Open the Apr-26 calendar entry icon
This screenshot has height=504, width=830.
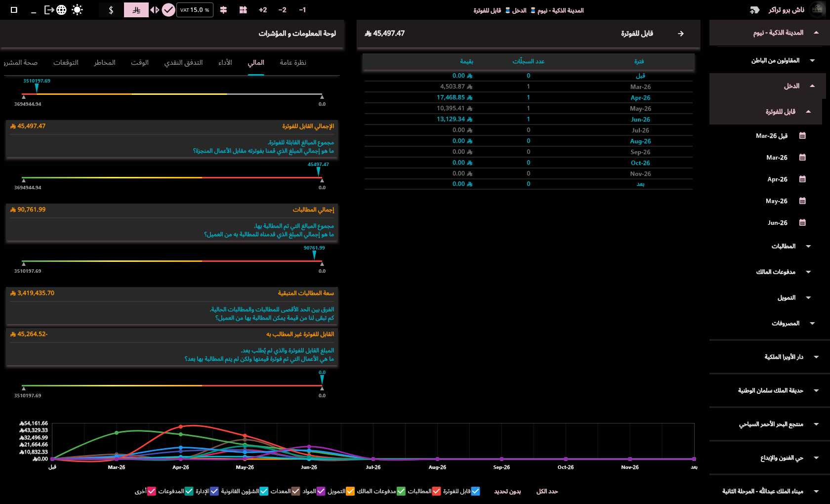(x=802, y=179)
